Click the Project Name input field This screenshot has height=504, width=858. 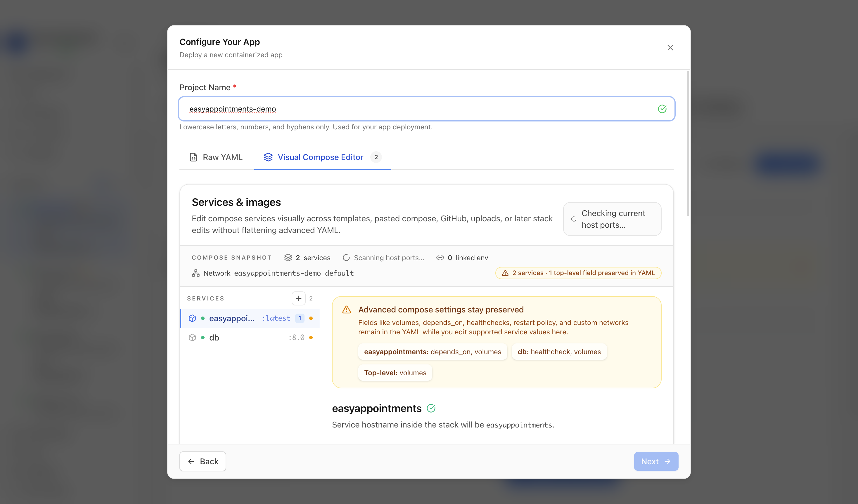426,109
